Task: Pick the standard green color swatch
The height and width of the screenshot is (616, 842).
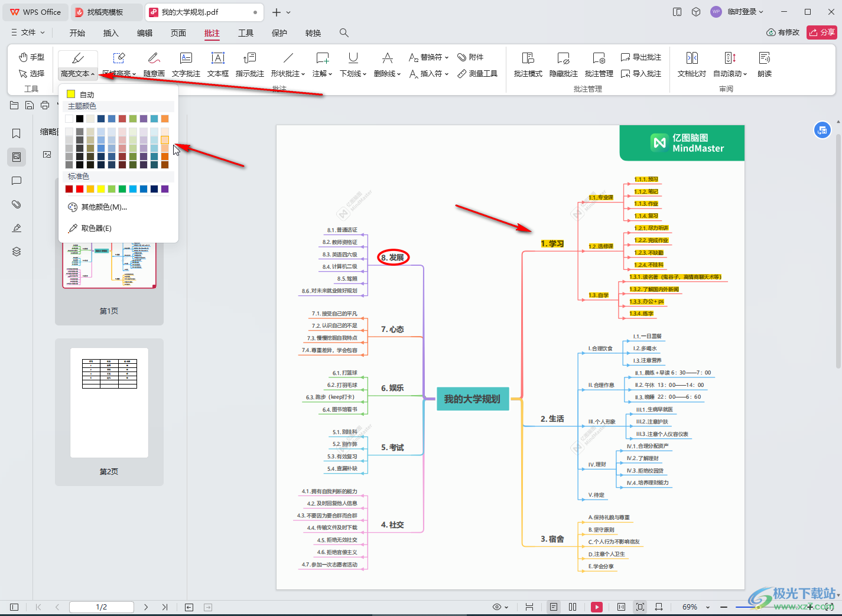Action: tap(122, 189)
